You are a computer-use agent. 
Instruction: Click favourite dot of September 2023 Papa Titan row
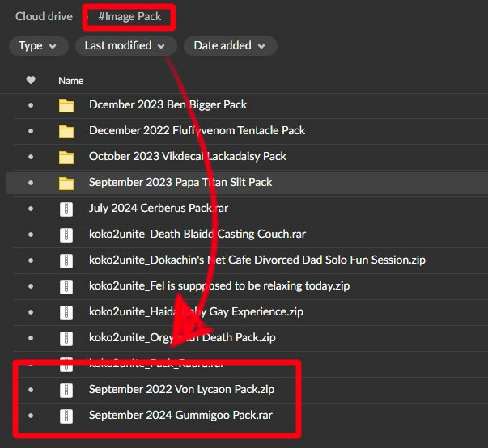tap(31, 183)
